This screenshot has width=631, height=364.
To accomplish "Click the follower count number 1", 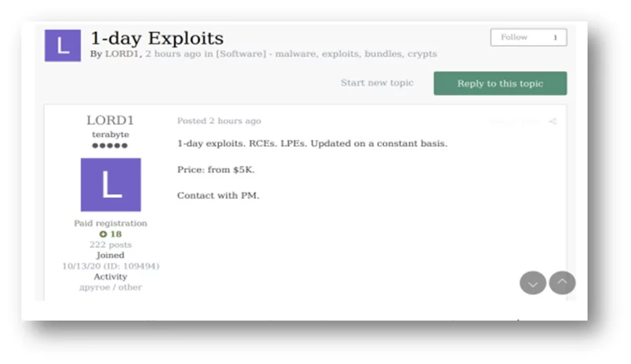I will point(555,38).
